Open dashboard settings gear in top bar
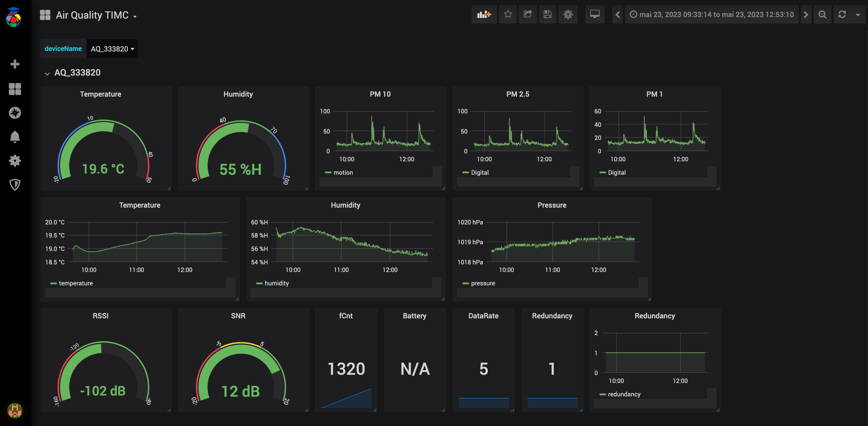Image resolution: width=868 pixels, height=426 pixels. pyautogui.click(x=568, y=14)
